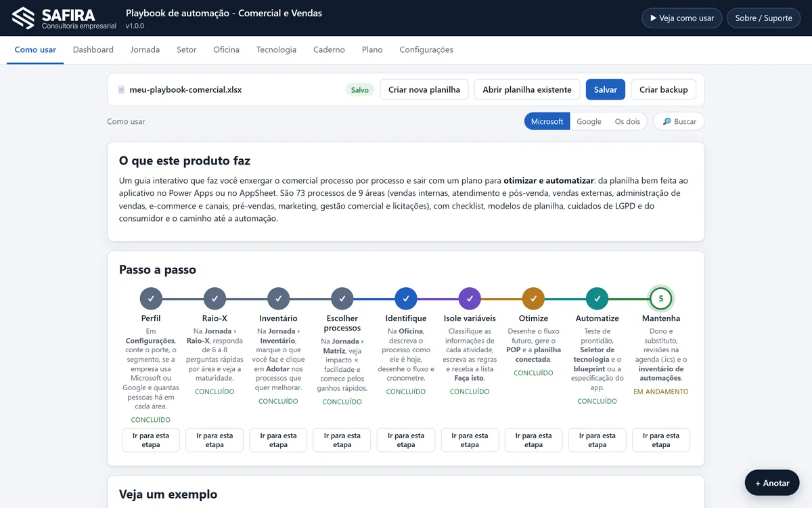
Task: Click Ir para esta etapa under Automatize
Action: click(x=597, y=440)
